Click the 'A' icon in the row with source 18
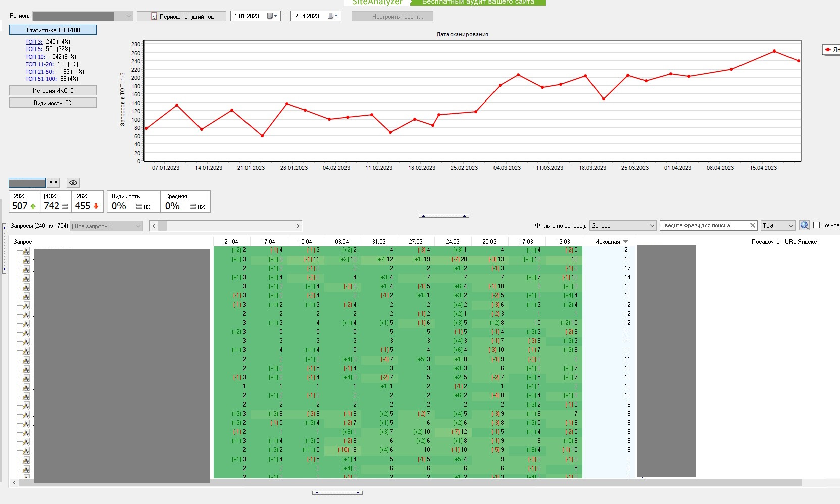 (26, 260)
